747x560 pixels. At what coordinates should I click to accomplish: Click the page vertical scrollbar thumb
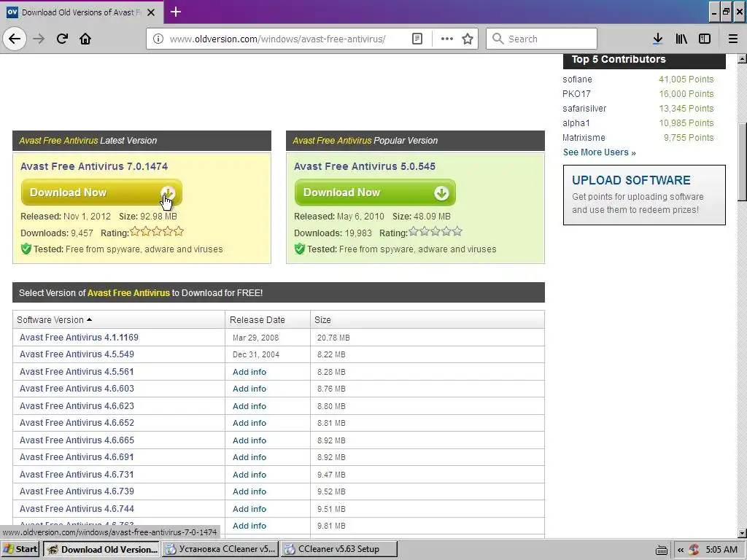pos(742,162)
